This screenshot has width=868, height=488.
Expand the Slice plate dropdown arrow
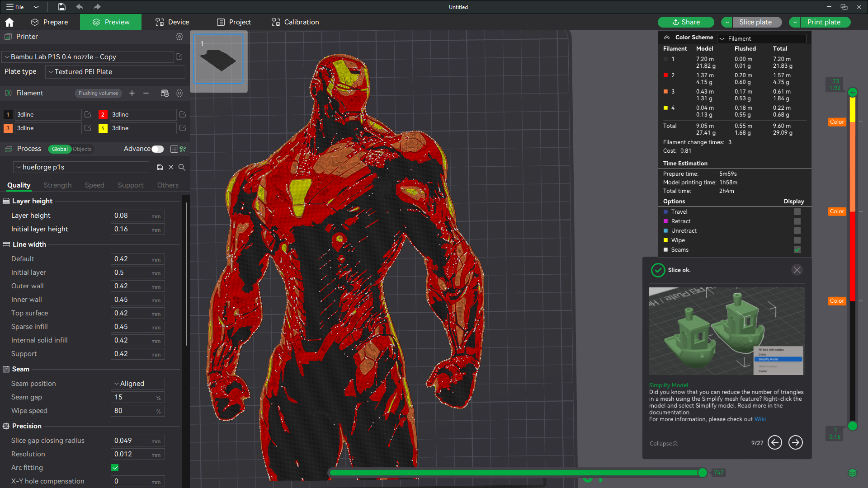pyautogui.click(x=727, y=22)
